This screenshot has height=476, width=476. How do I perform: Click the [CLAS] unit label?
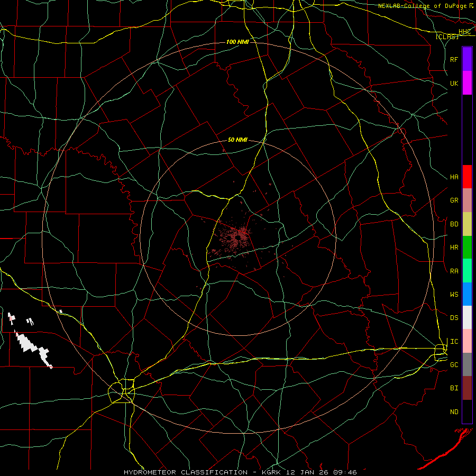[x=447, y=37]
